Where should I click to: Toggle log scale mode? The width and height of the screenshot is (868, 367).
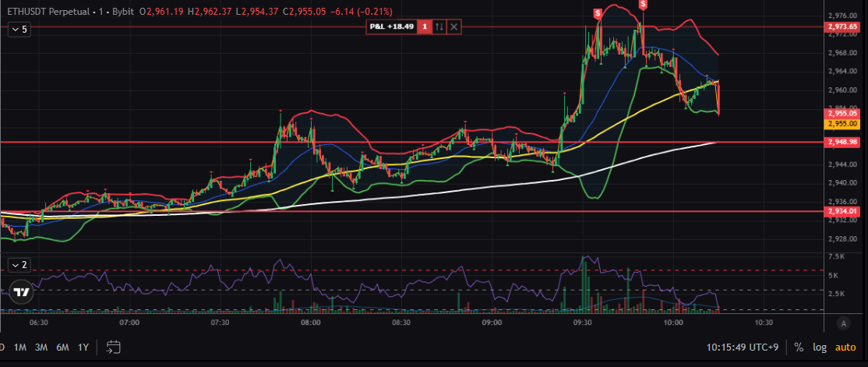coord(820,347)
